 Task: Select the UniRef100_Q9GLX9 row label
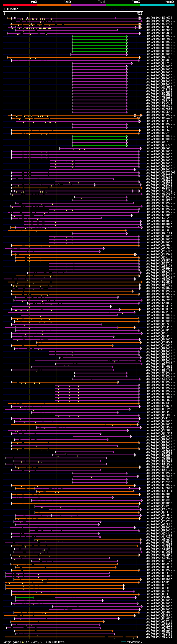[x=159, y=112]
